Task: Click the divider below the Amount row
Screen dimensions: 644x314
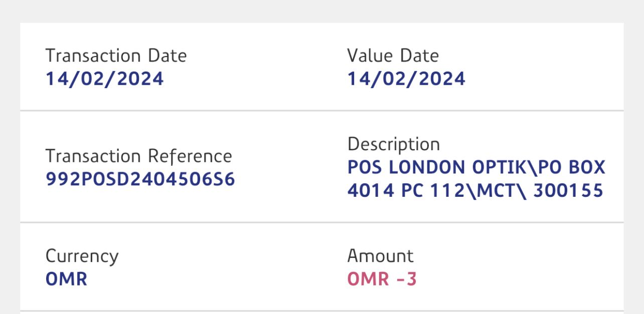Action: tap(321, 311)
